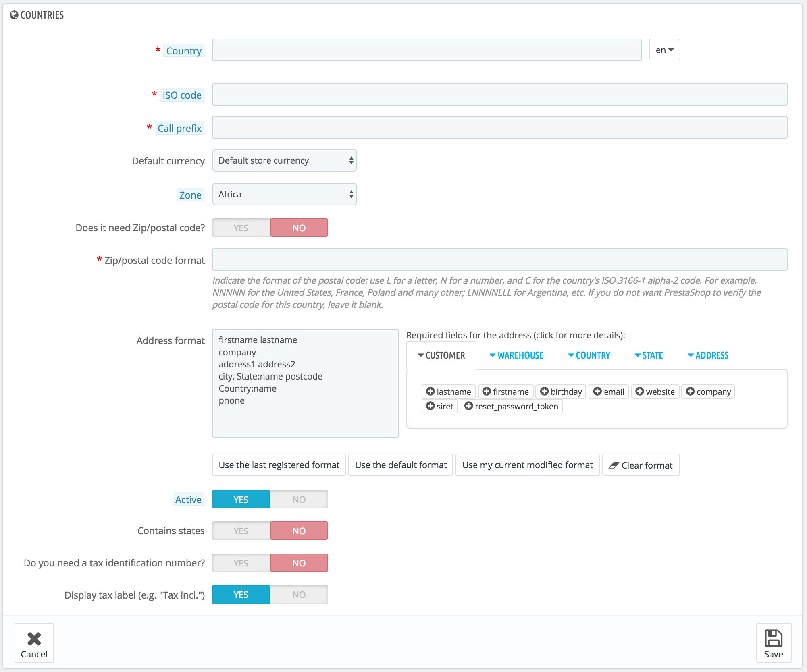Click the plus icon for reset_password_token

point(468,406)
